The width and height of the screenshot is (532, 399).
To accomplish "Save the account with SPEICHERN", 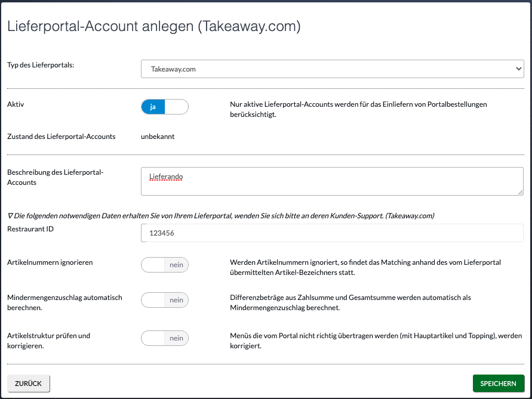I will 499,383.
